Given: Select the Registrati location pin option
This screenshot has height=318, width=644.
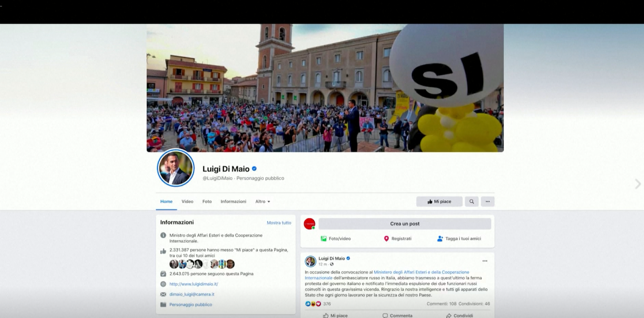Looking at the screenshot, I should [x=397, y=239].
